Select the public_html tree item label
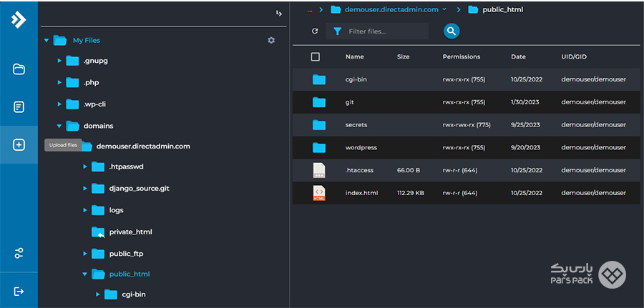This screenshot has height=308, width=644. [130, 274]
